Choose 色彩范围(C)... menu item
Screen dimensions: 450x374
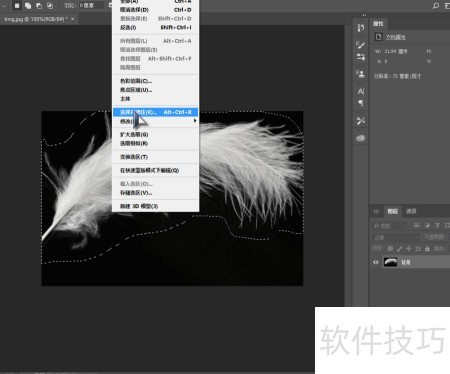[x=155, y=81]
